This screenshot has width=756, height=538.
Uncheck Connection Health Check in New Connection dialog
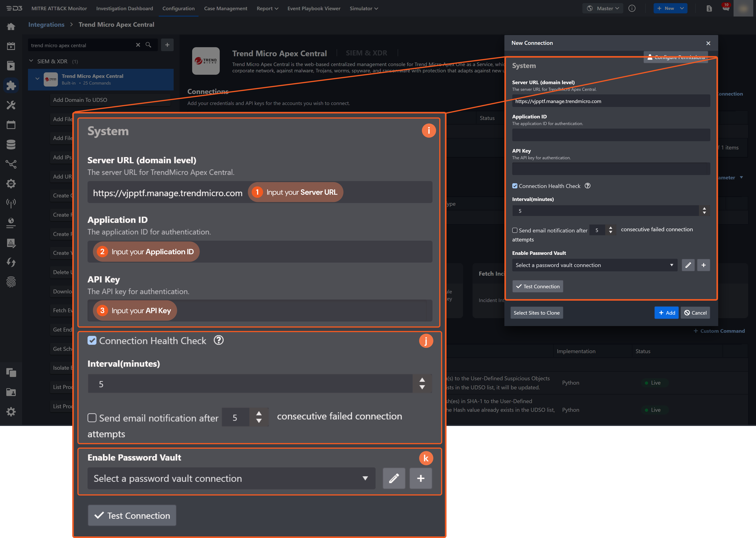pos(515,186)
